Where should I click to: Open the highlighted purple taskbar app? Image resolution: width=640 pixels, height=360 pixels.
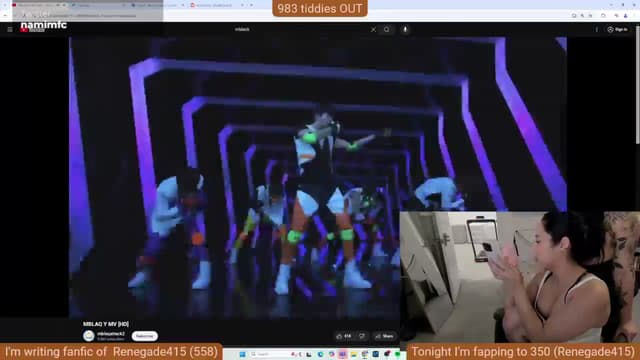[x=342, y=354]
